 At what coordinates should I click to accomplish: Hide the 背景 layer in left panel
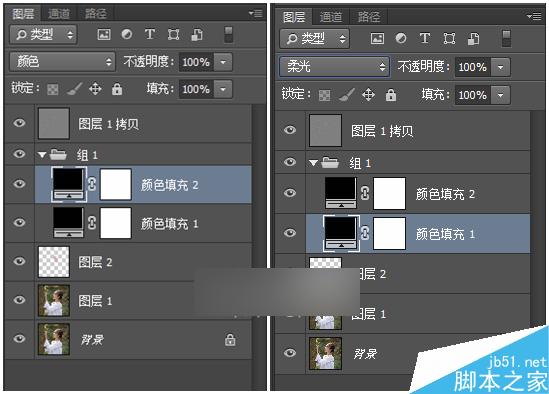[x=19, y=339]
